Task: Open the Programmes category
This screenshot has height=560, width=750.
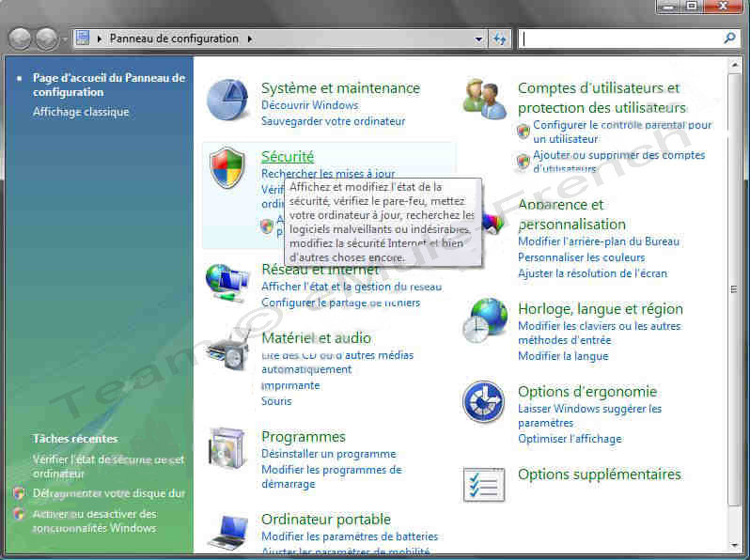Action: [x=304, y=437]
